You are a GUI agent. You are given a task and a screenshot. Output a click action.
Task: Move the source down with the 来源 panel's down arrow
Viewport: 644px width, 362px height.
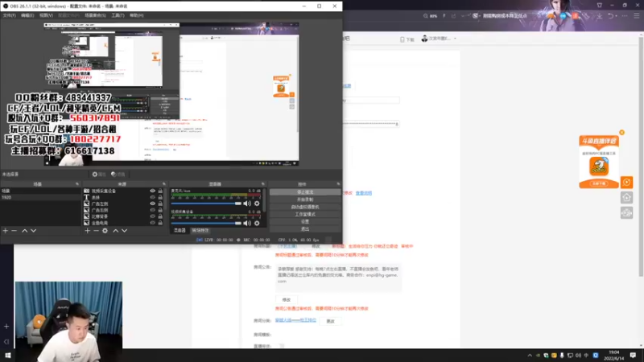coord(125,231)
